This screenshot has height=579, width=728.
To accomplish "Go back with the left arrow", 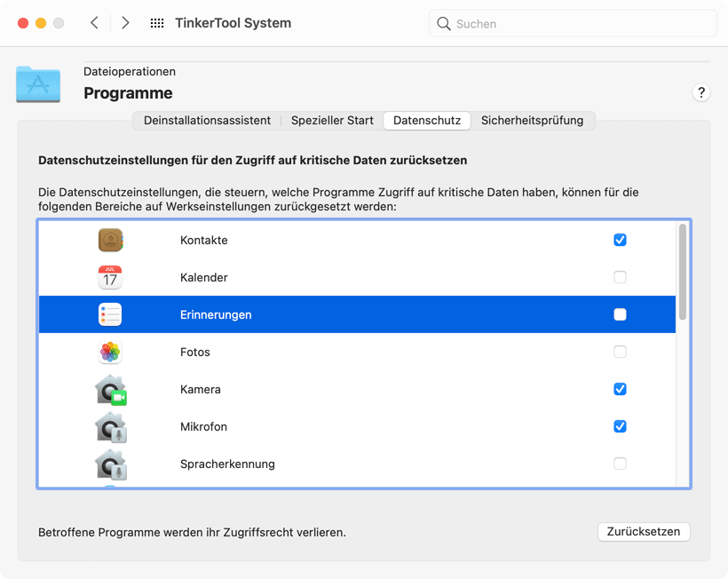I will 94,23.
